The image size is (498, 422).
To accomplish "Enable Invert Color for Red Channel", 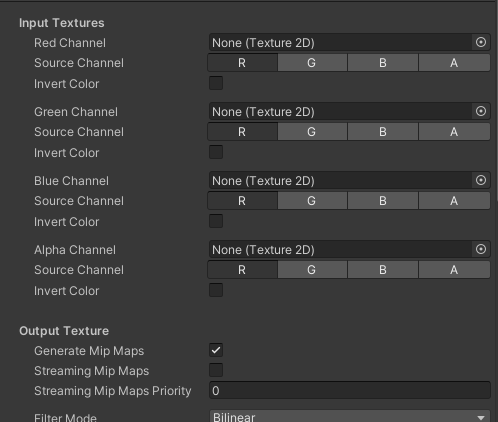I will (216, 83).
